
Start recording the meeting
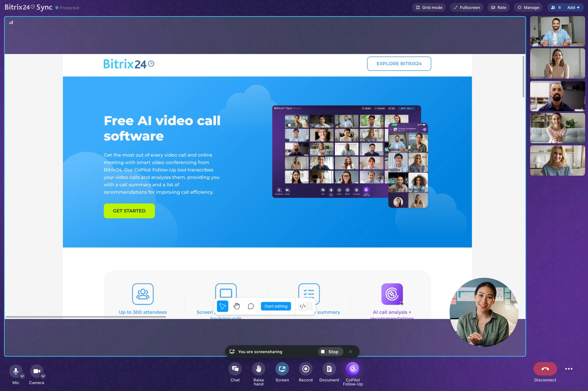pos(305,369)
